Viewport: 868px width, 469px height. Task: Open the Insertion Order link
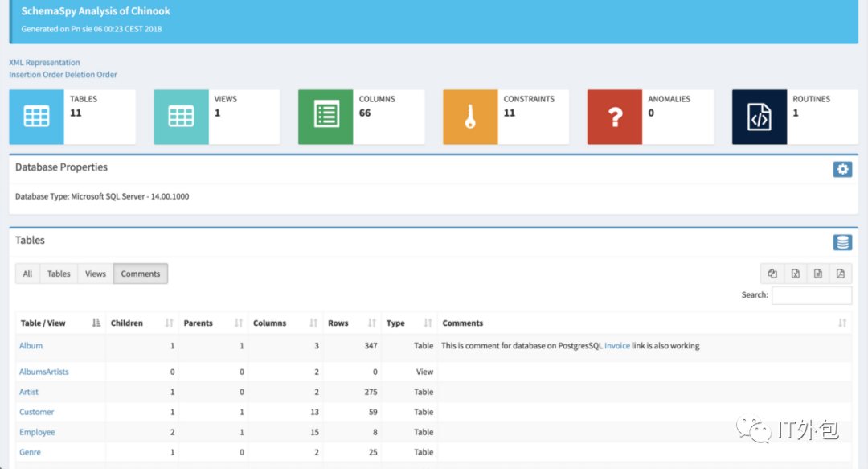[36, 74]
